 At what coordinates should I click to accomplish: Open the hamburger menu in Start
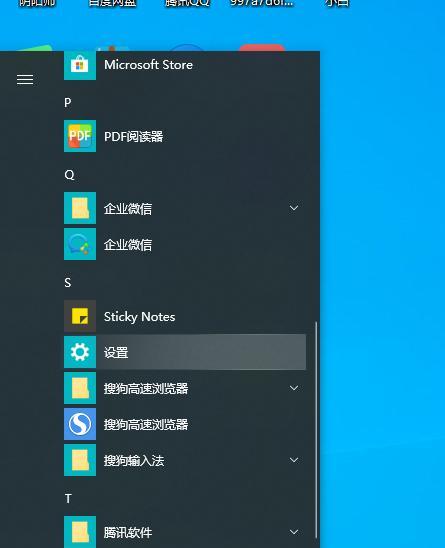(x=25, y=80)
